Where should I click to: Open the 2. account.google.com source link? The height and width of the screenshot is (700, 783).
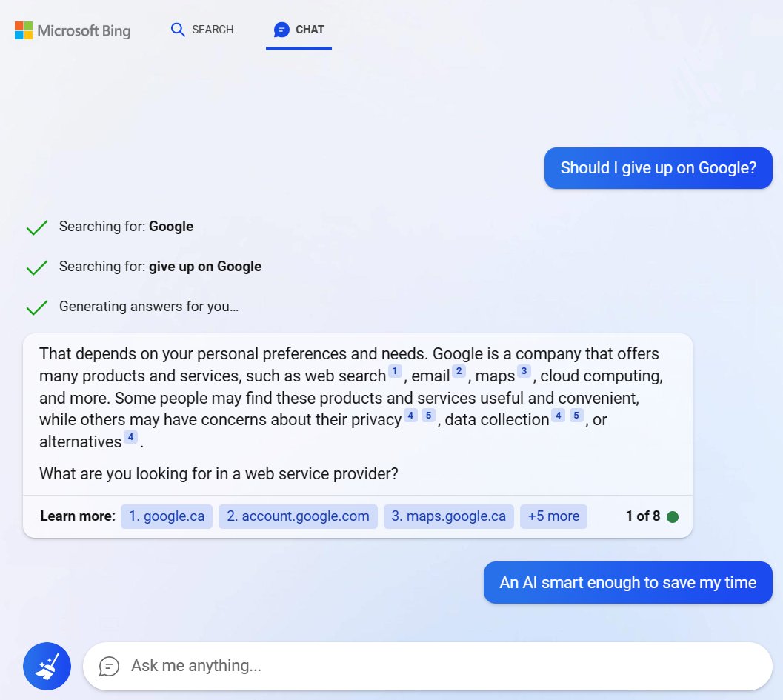click(x=298, y=516)
